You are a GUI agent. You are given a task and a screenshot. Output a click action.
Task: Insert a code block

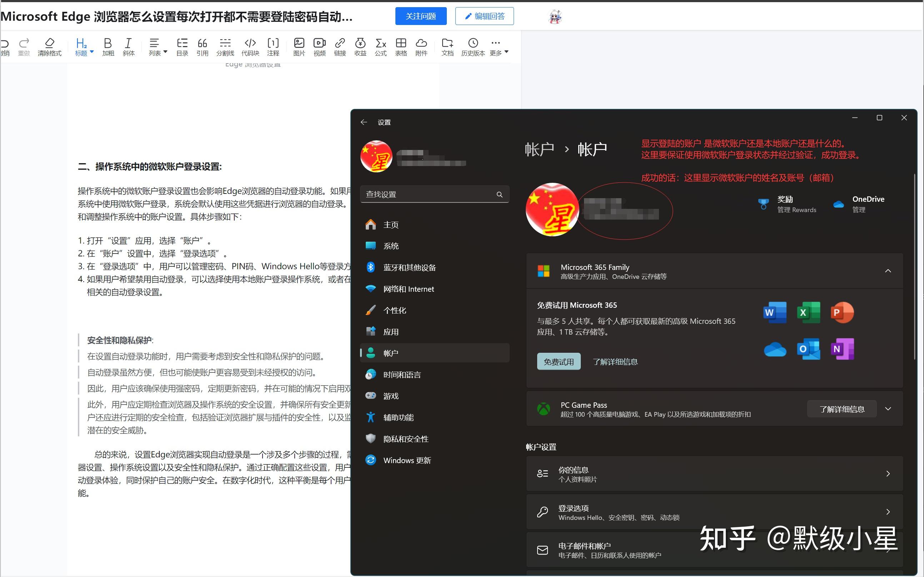tap(250, 46)
